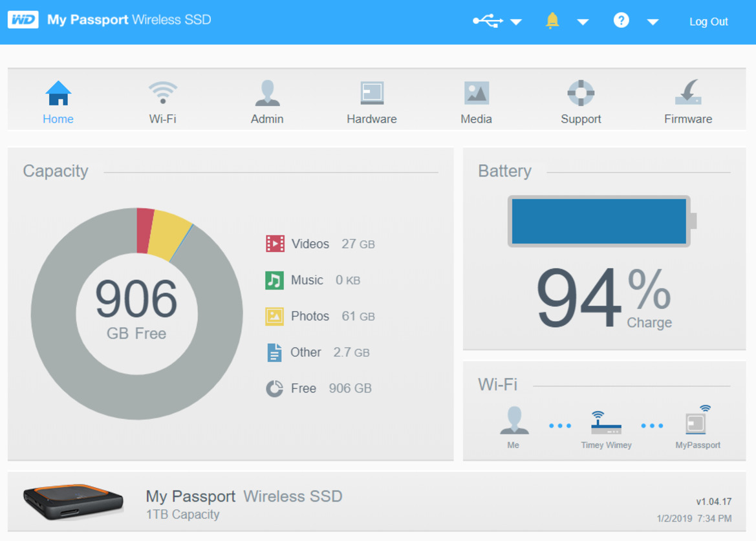756x541 pixels.
Task: Click the Music 0 KB label
Action: [325, 281]
